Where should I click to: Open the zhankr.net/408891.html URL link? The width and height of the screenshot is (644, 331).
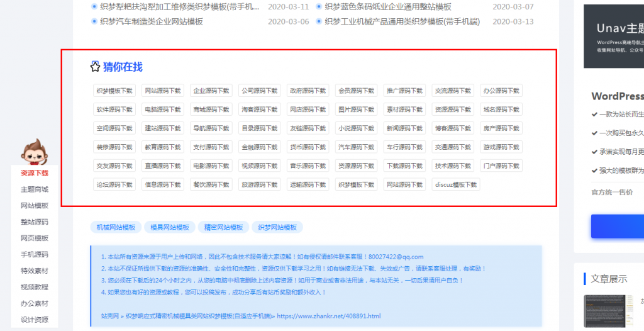point(329,316)
